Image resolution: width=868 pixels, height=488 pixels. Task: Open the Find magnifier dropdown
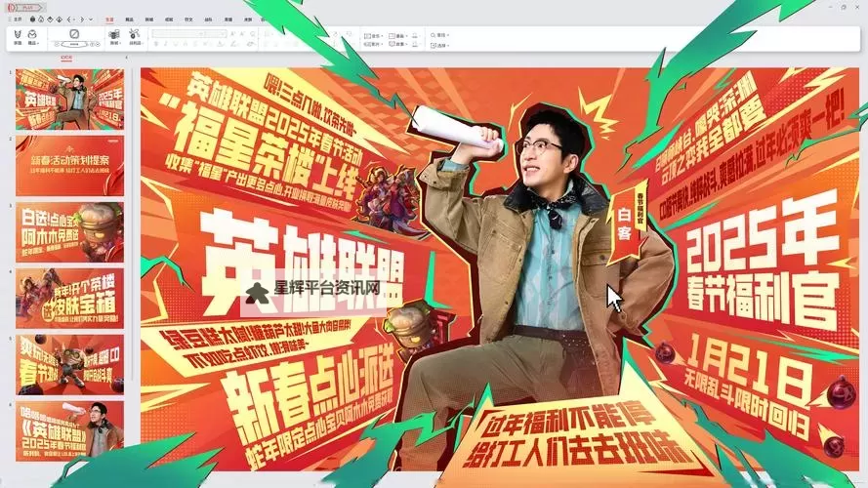point(440,35)
